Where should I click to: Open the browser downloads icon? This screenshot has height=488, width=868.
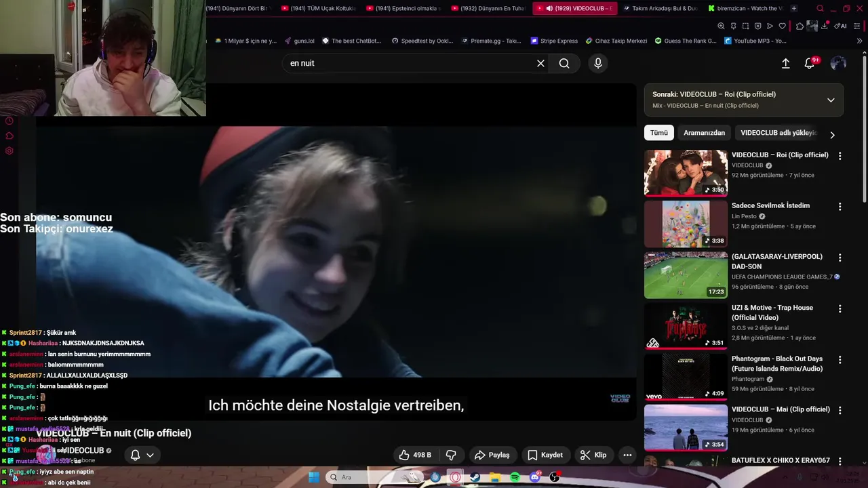coord(825,26)
